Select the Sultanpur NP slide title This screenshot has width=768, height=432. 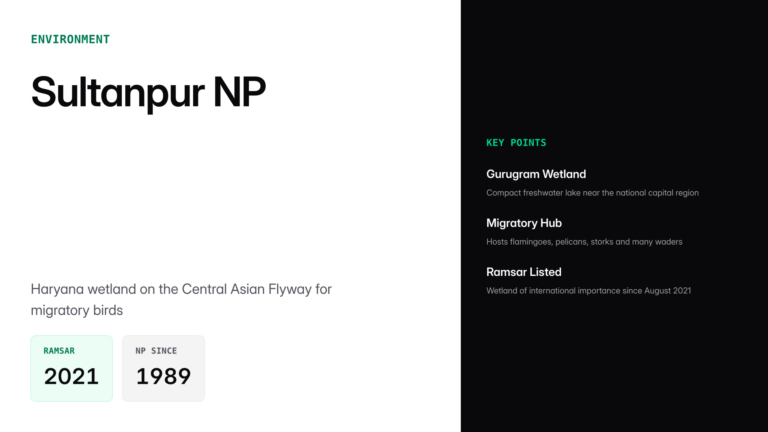148,92
